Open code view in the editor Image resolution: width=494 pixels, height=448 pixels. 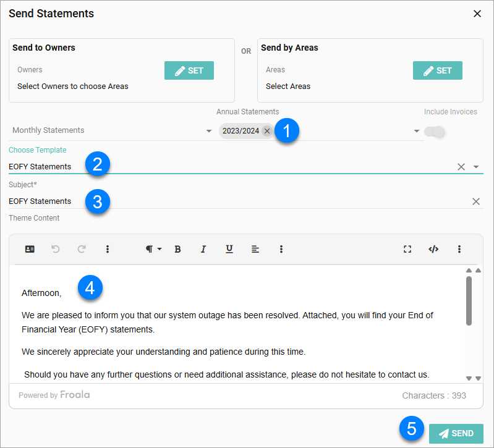pos(433,249)
